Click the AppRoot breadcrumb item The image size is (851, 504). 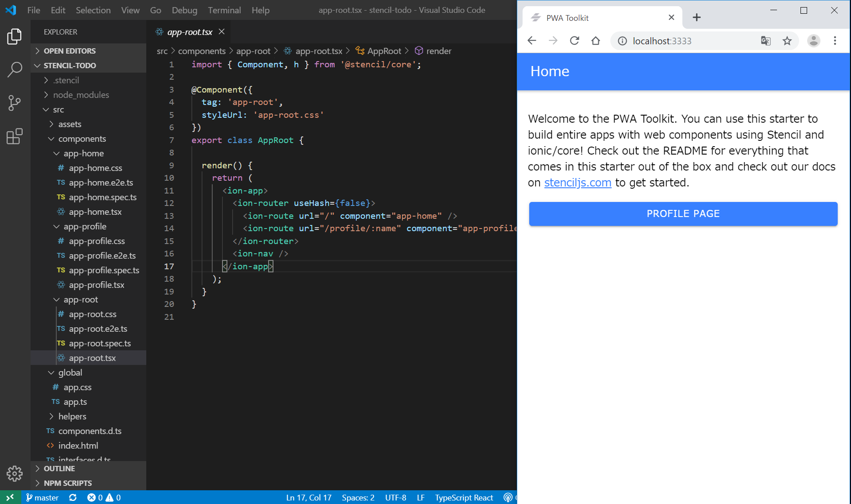[x=379, y=51]
